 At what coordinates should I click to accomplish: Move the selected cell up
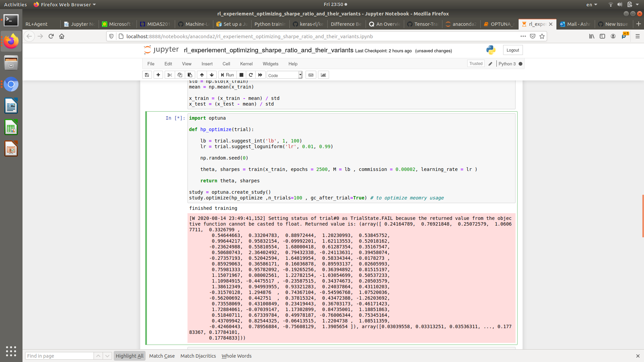(x=202, y=75)
